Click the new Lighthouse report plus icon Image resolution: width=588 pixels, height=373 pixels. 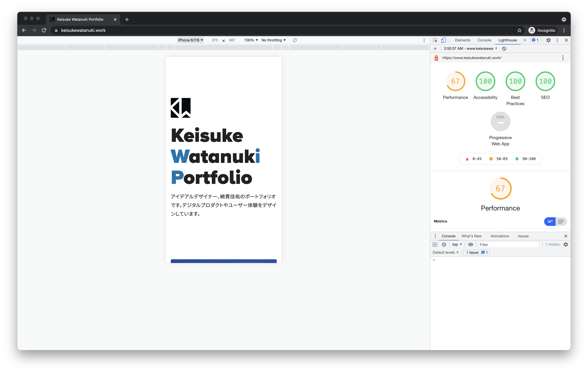(x=435, y=49)
